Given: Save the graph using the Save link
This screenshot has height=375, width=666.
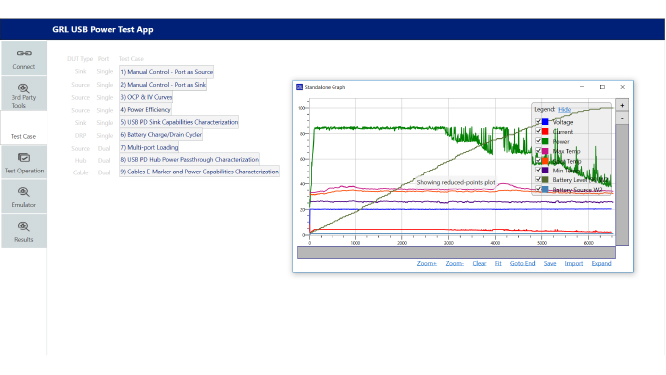Looking at the screenshot, I should tap(550, 263).
